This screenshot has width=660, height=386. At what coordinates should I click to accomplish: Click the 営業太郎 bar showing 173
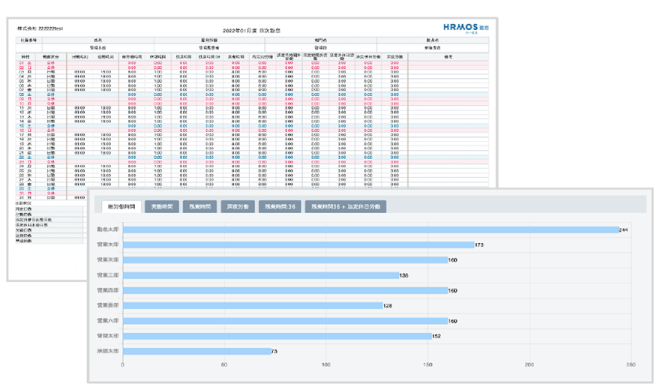299,245
